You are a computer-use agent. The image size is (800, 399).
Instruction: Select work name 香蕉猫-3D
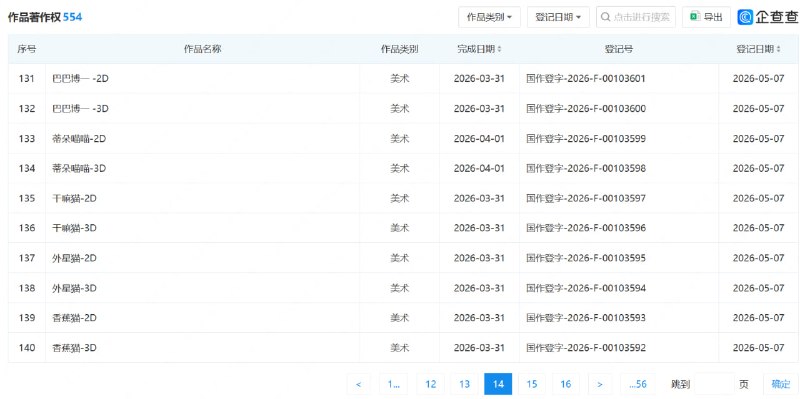[x=74, y=348]
